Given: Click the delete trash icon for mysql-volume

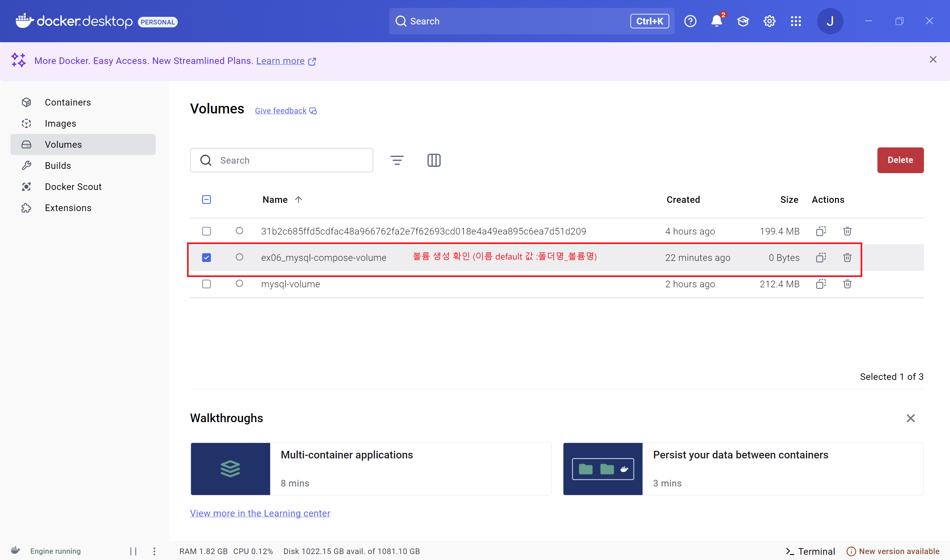Looking at the screenshot, I should pyautogui.click(x=847, y=284).
